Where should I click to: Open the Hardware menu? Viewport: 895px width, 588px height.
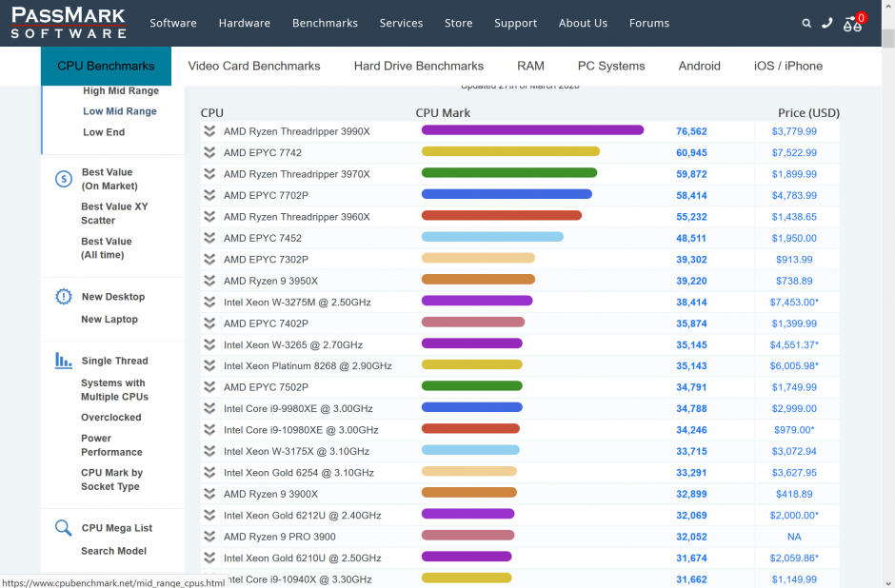(245, 23)
